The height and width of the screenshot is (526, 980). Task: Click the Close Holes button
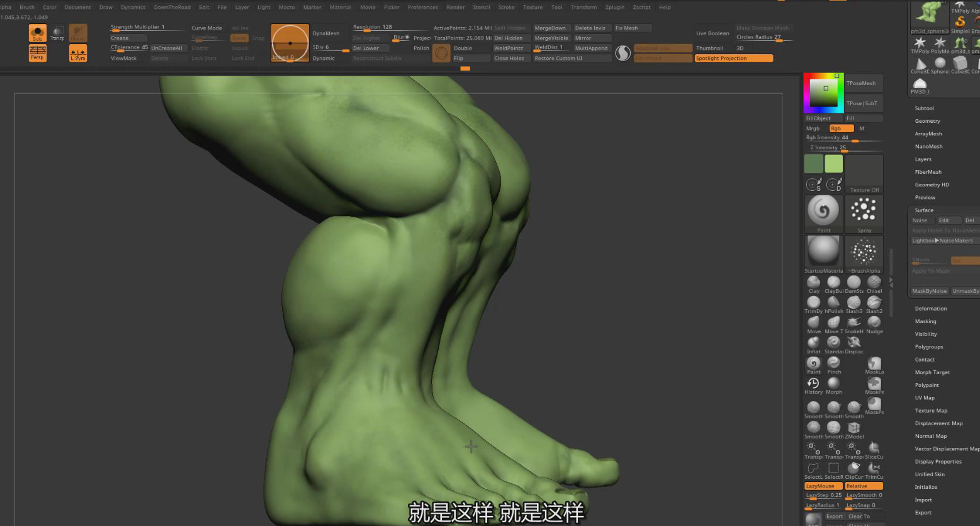click(510, 58)
